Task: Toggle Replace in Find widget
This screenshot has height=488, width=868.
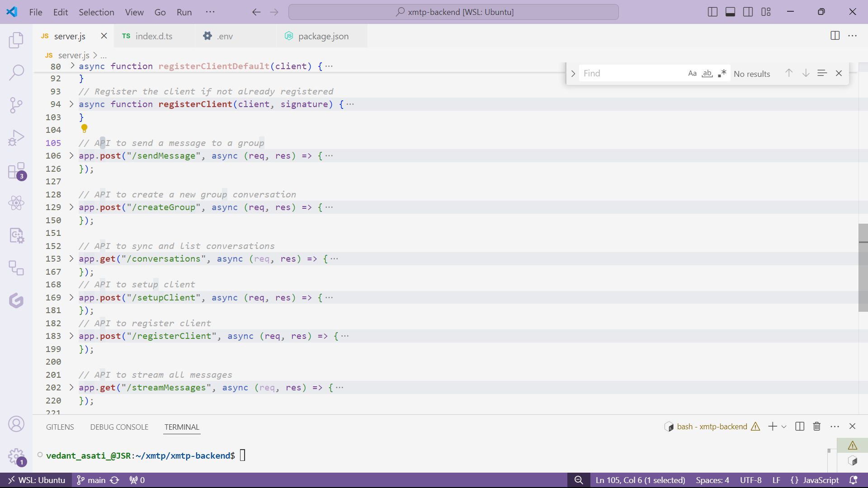Action: click(x=573, y=73)
